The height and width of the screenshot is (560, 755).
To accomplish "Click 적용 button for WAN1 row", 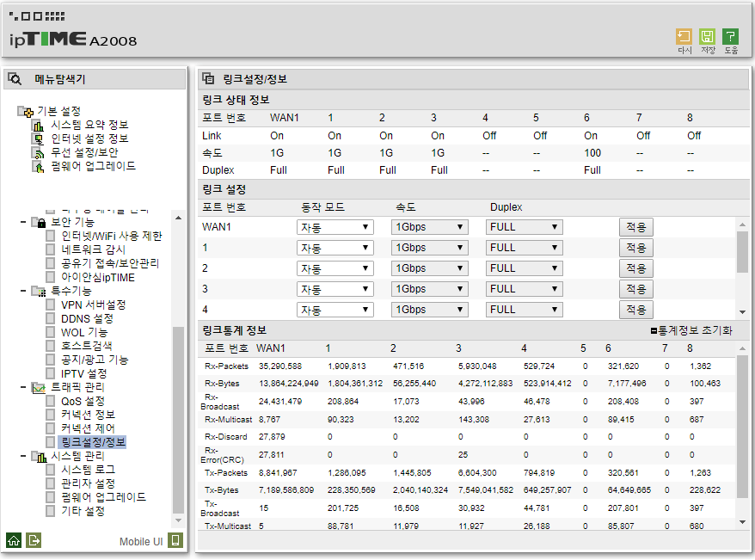I will (636, 227).
